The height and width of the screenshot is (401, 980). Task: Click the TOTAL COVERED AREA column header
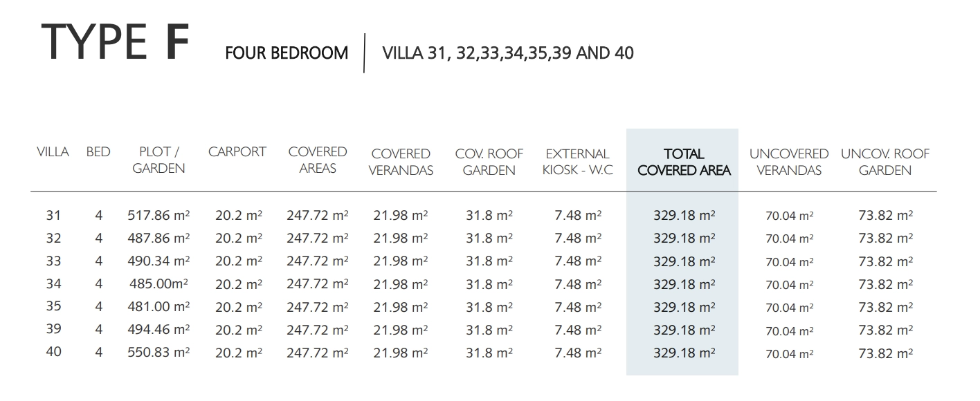click(684, 162)
